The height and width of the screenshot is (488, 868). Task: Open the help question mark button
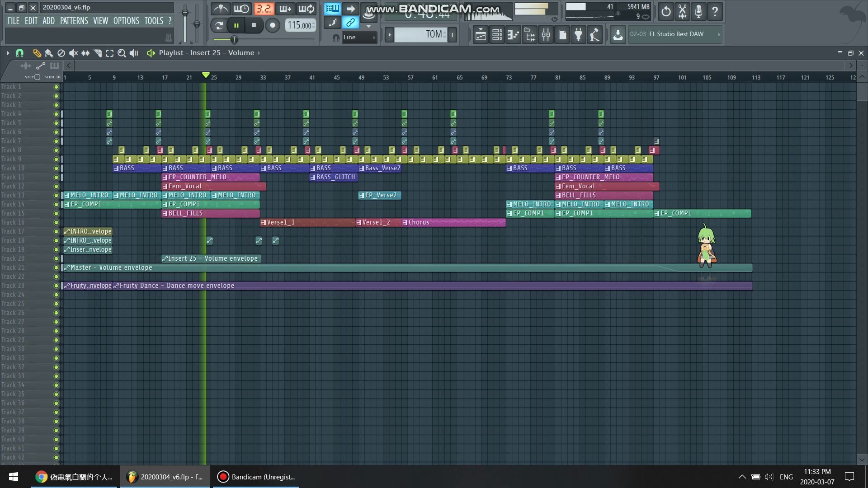(x=715, y=11)
